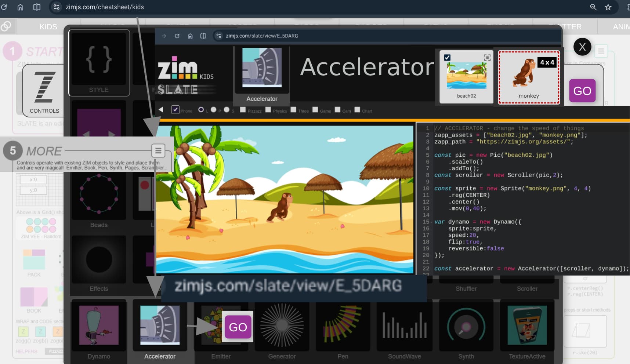630x364 pixels.
Task: Enable the Cam checkbox
Action: (338, 110)
